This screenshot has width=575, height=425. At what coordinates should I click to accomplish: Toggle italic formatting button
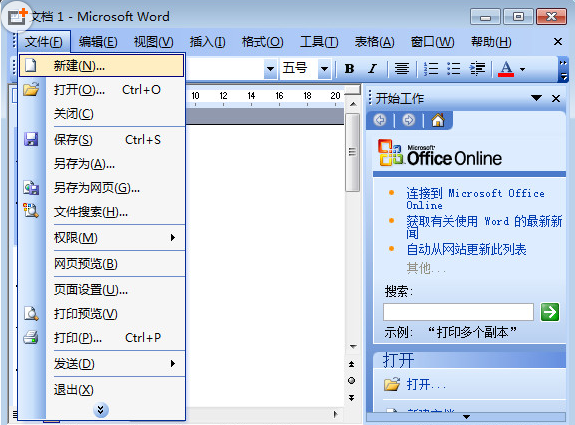(x=373, y=69)
